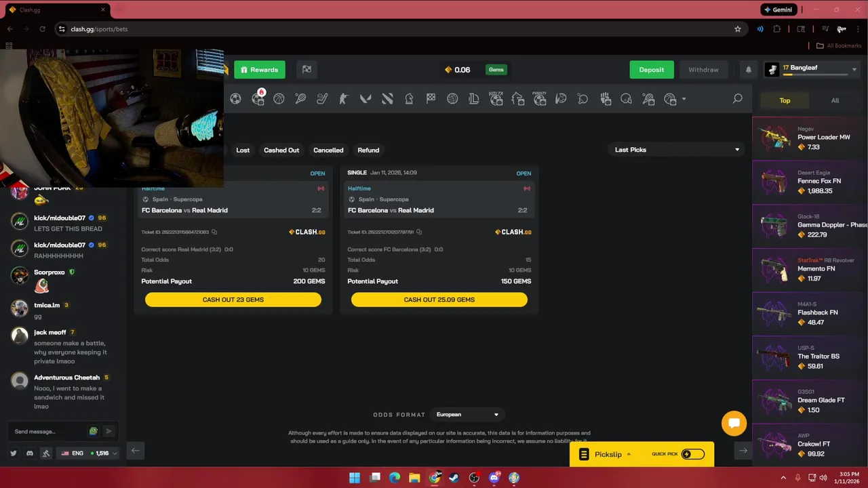The width and height of the screenshot is (868, 488).
Task: Click the chat rules gavel icon
Action: [45, 453]
